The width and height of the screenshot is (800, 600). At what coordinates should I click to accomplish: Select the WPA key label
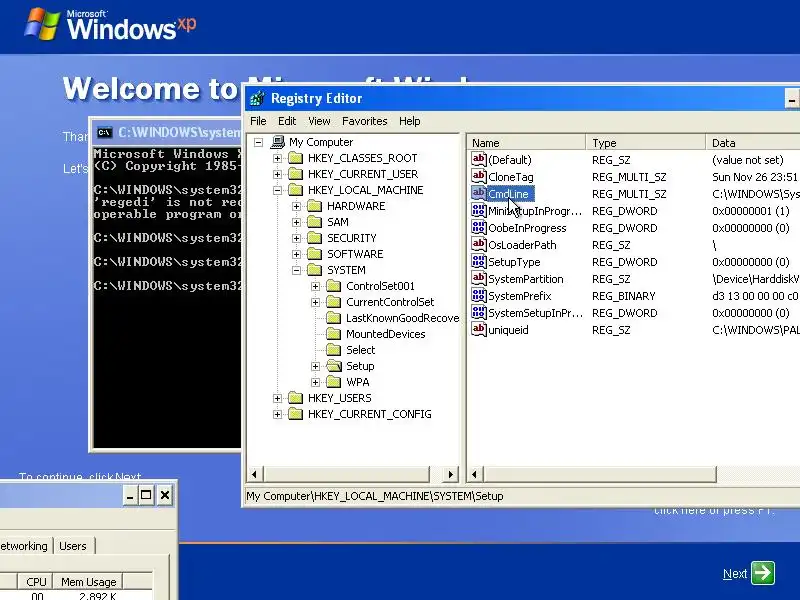(x=358, y=382)
